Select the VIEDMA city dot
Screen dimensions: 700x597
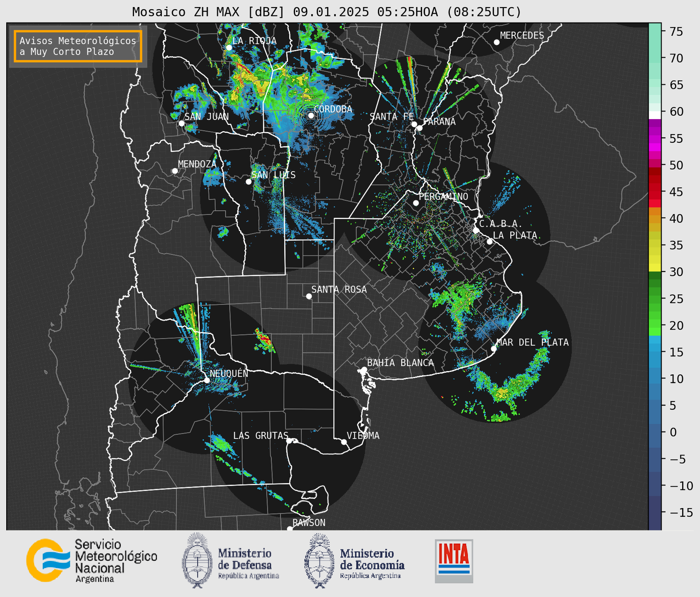[x=344, y=442]
